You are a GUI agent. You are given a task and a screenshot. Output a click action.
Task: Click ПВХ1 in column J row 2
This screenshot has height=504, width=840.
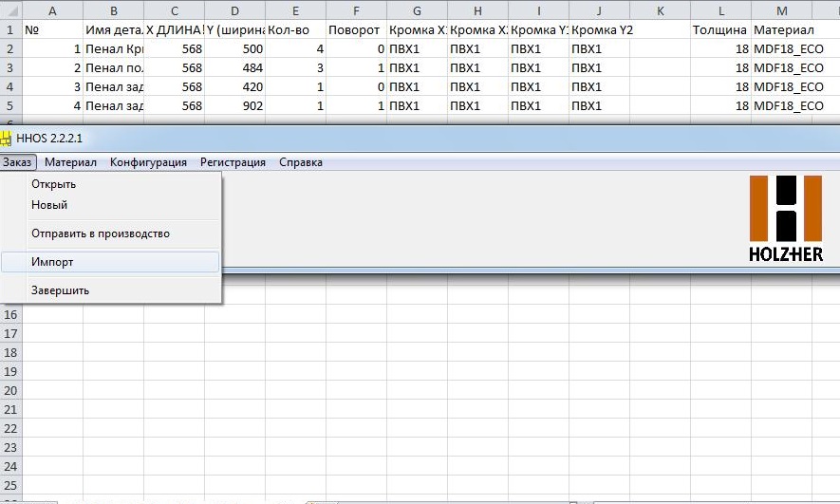600,49
